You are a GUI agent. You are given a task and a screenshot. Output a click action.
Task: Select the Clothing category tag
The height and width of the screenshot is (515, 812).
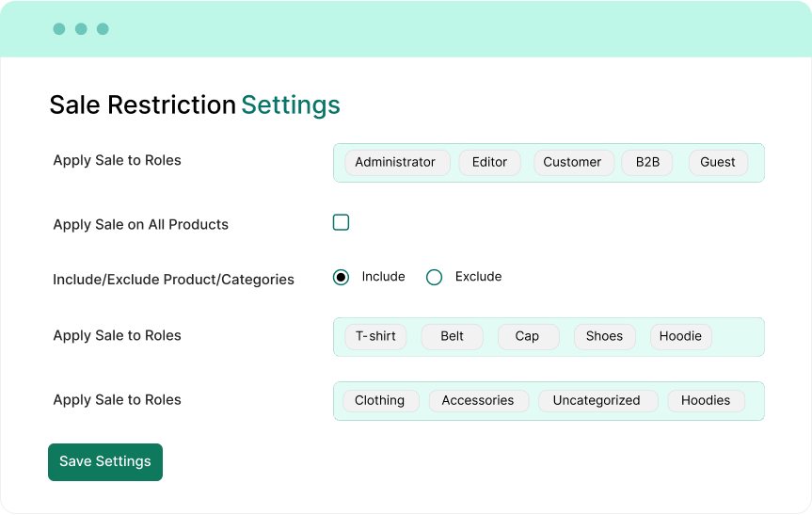(x=379, y=400)
